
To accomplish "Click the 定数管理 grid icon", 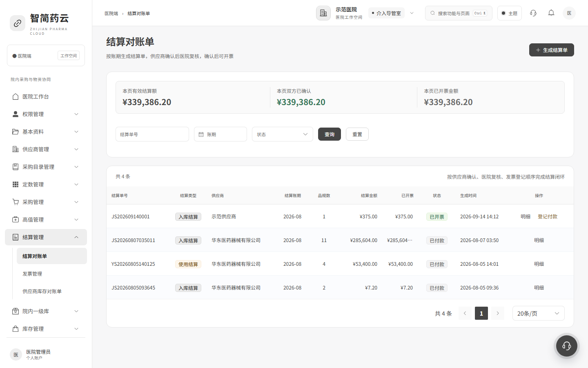I will click(x=16, y=184).
